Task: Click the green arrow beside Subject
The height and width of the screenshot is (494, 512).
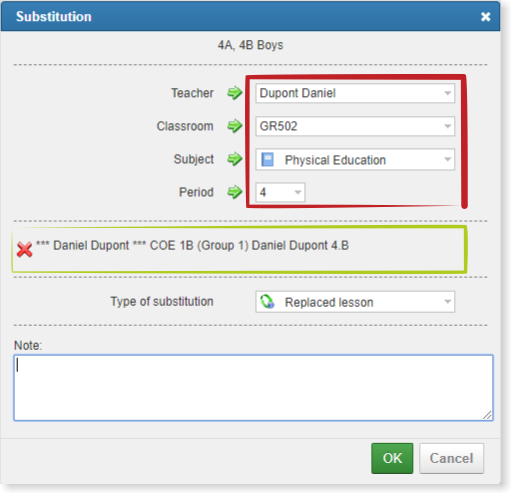Action: click(235, 159)
